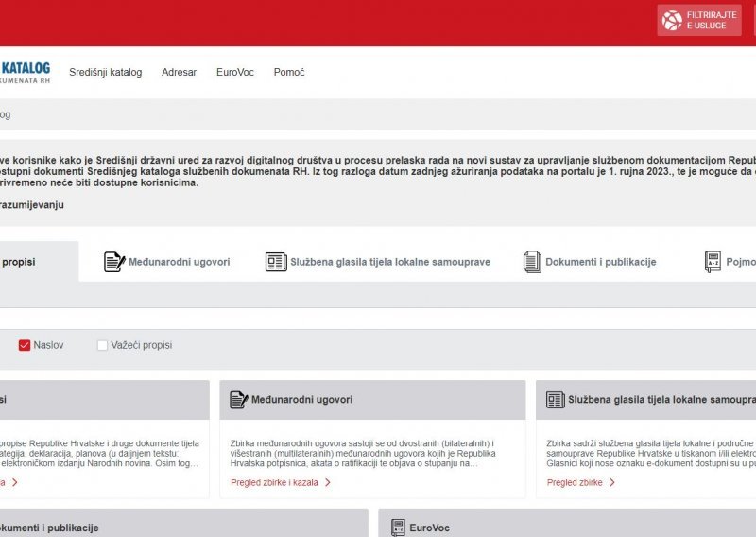Click the Službena glasila card header icon
This screenshot has width=756, height=537.
click(x=556, y=400)
